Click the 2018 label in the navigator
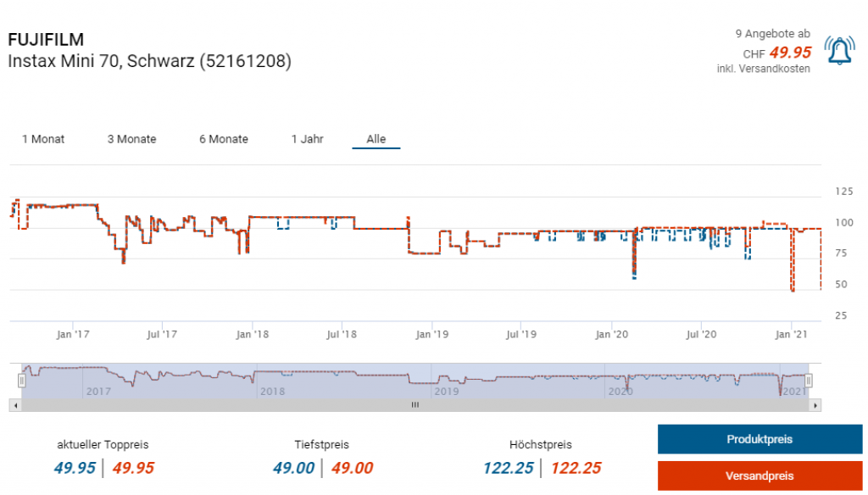The height and width of the screenshot is (495, 868). [272, 392]
